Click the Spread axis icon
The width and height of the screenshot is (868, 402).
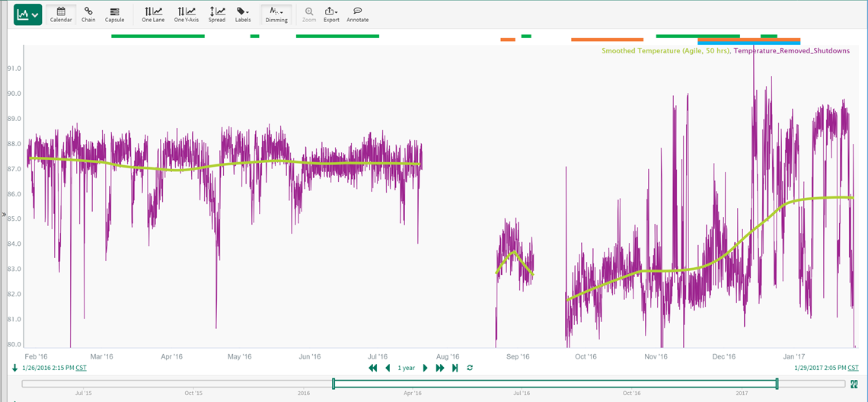coord(217,14)
